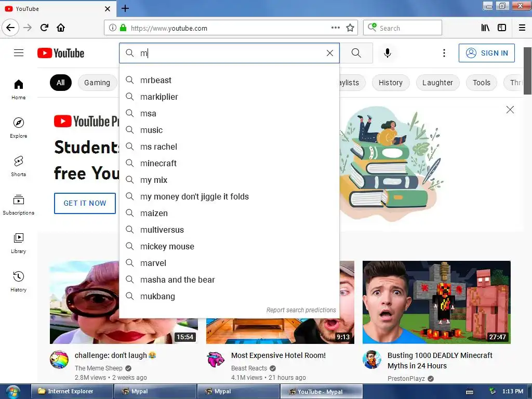Image resolution: width=532 pixels, height=399 pixels.
Task: Click Report search predictions link
Action: (301, 310)
